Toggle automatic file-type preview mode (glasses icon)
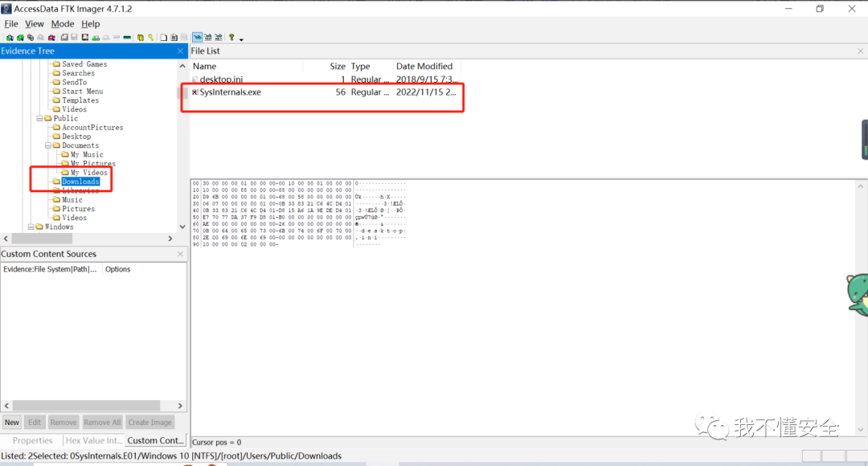Image resolution: width=868 pixels, height=466 pixels. [x=198, y=38]
